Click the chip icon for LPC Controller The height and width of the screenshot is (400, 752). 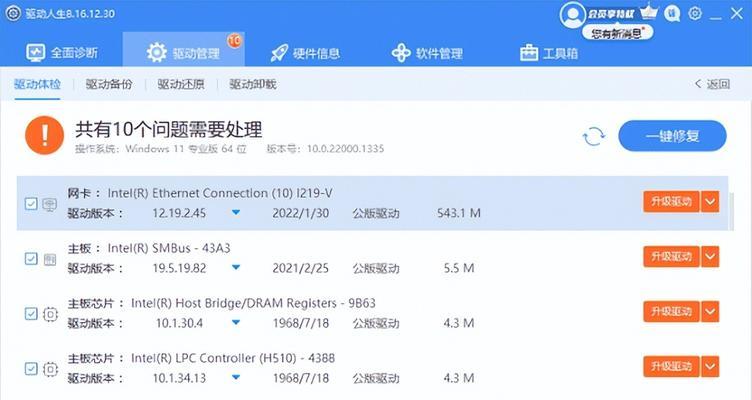[50, 369]
